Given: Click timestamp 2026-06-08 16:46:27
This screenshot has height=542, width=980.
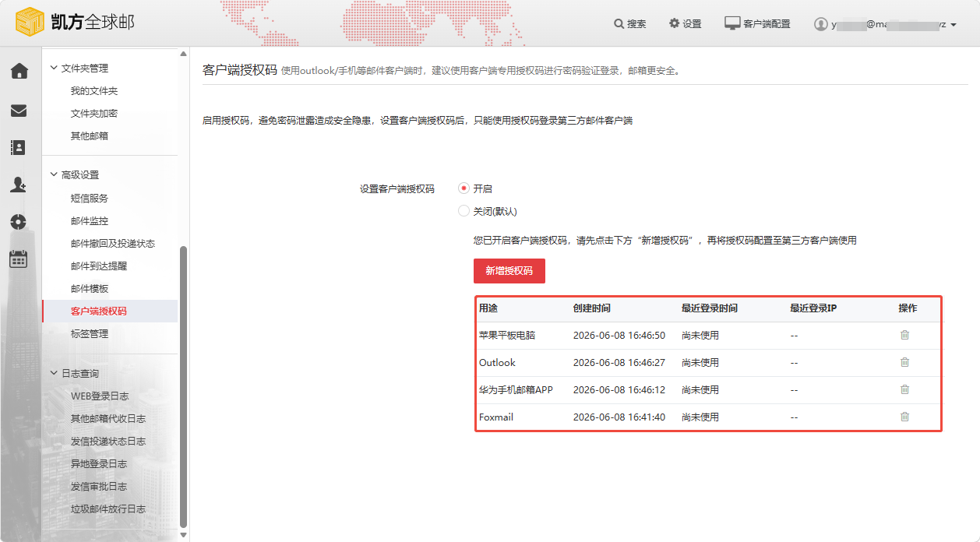Looking at the screenshot, I should tap(619, 363).
